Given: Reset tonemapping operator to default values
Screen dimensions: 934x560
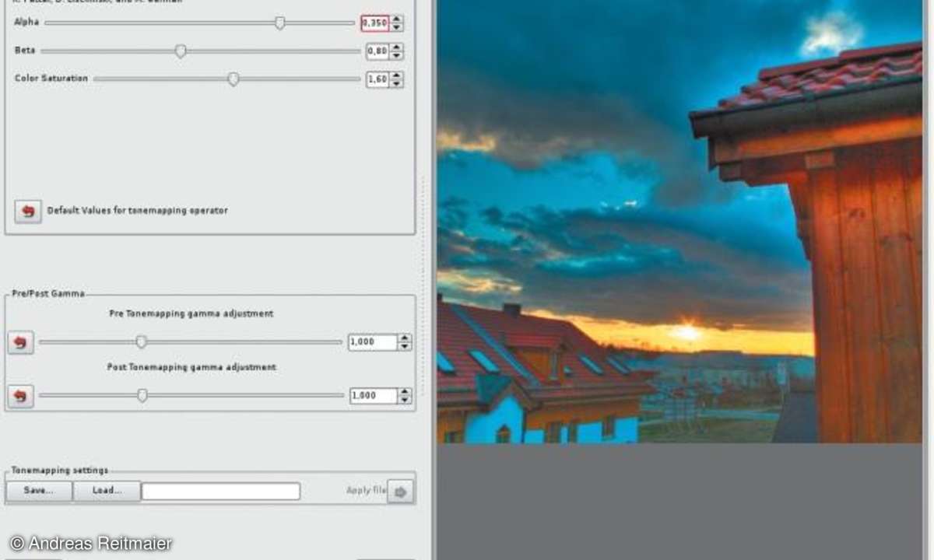Looking at the screenshot, I should (x=28, y=211).
